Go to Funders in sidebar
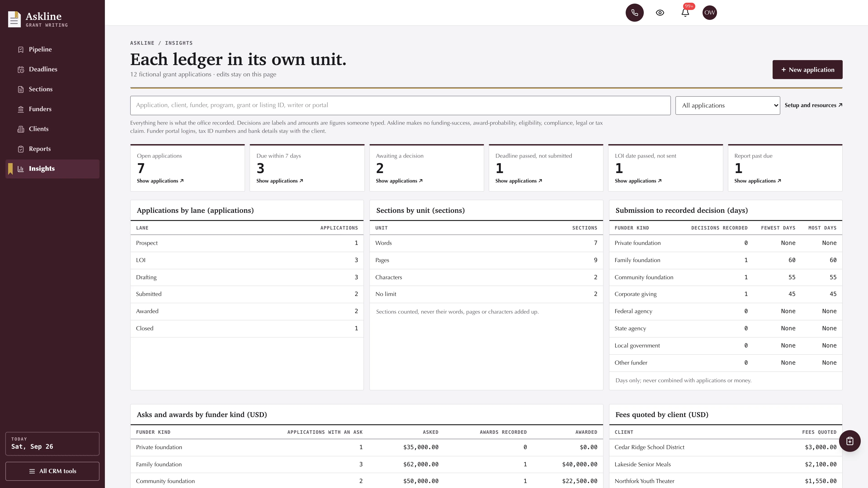 click(52, 109)
